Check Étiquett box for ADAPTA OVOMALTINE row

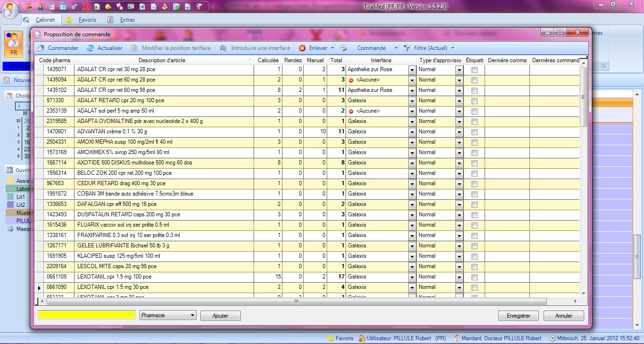(474, 122)
